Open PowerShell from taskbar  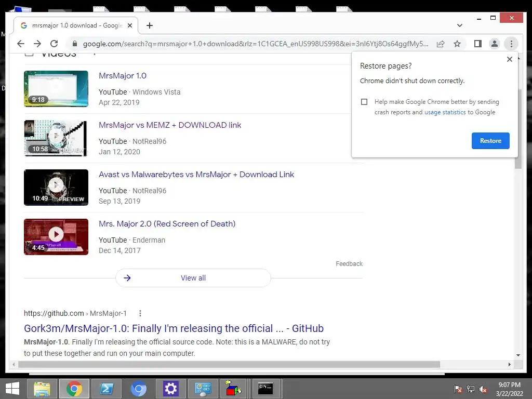tap(106, 389)
